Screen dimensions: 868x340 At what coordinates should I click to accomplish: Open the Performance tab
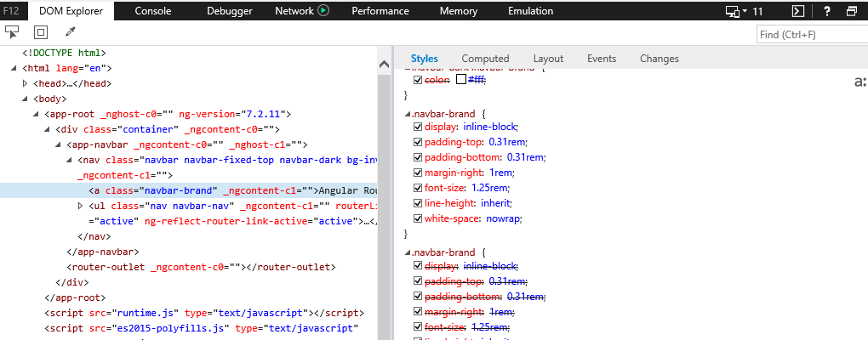380,11
